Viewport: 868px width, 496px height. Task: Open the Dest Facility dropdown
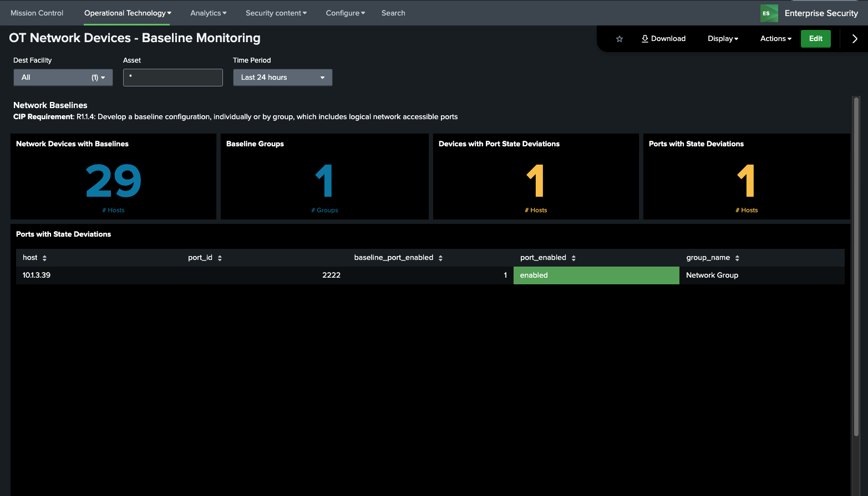point(63,78)
